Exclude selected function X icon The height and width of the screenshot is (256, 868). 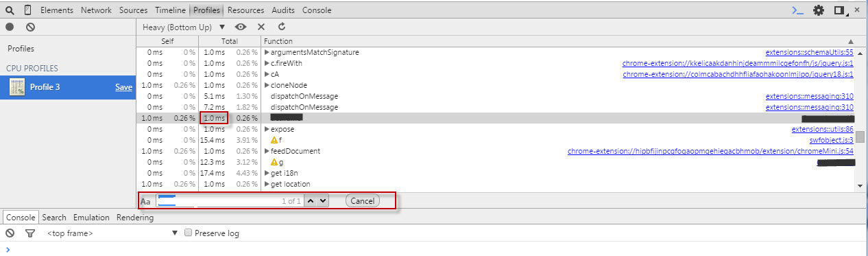pos(261,27)
